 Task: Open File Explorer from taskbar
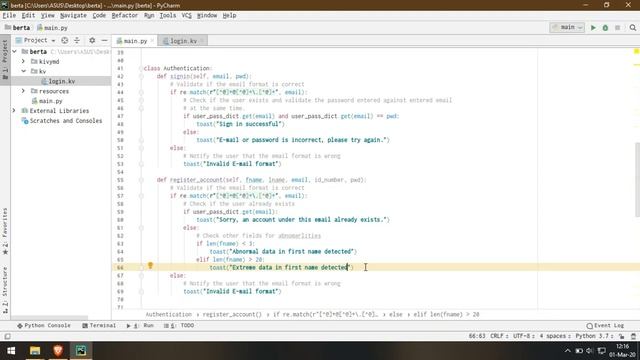(35, 351)
